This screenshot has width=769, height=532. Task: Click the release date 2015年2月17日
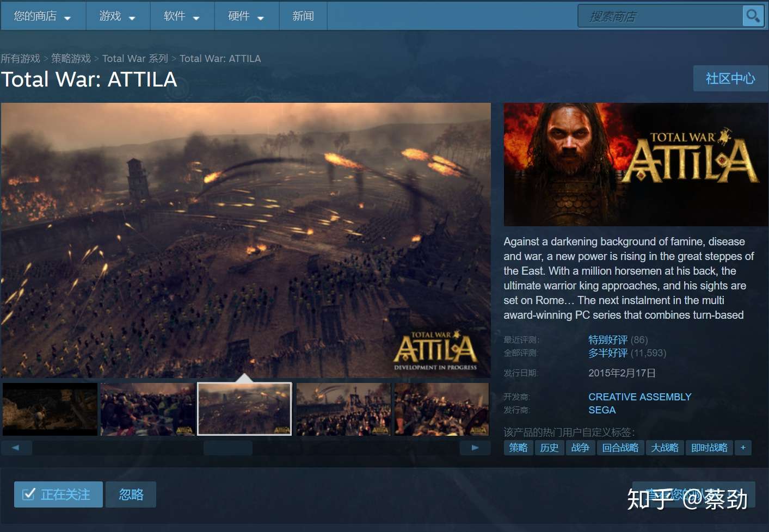click(622, 373)
